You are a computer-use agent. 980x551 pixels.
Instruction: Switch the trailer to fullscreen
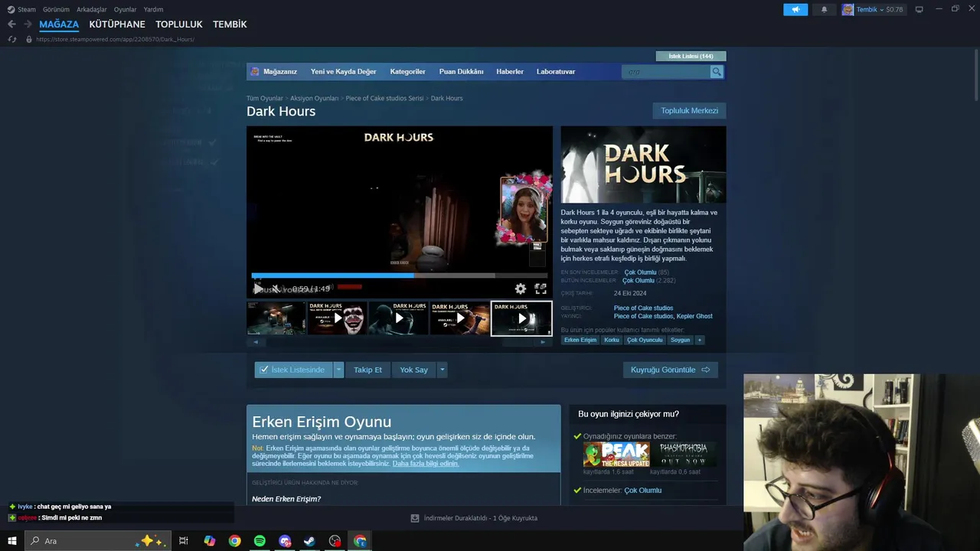pos(541,289)
